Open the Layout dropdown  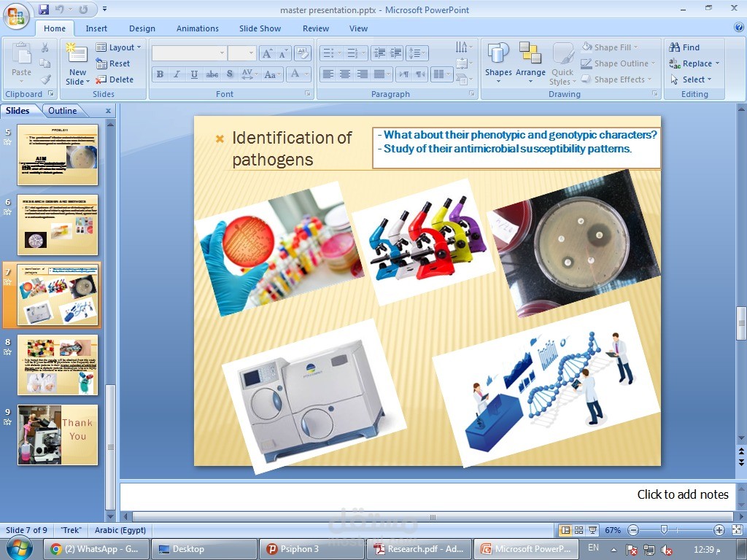[119, 47]
